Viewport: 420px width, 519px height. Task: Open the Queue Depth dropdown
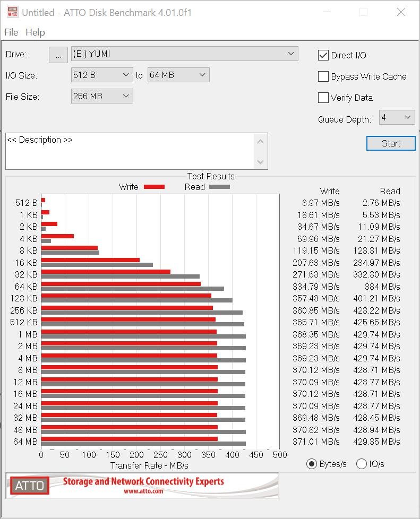(x=397, y=117)
